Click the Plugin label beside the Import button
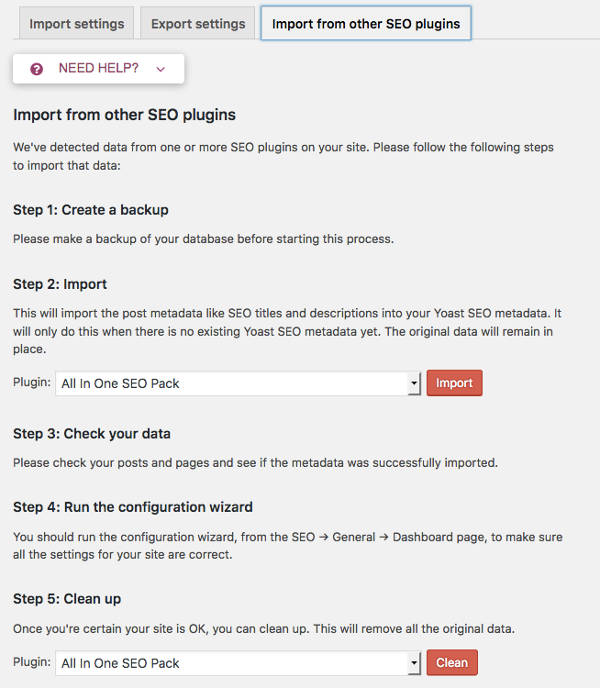 pyautogui.click(x=32, y=382)
